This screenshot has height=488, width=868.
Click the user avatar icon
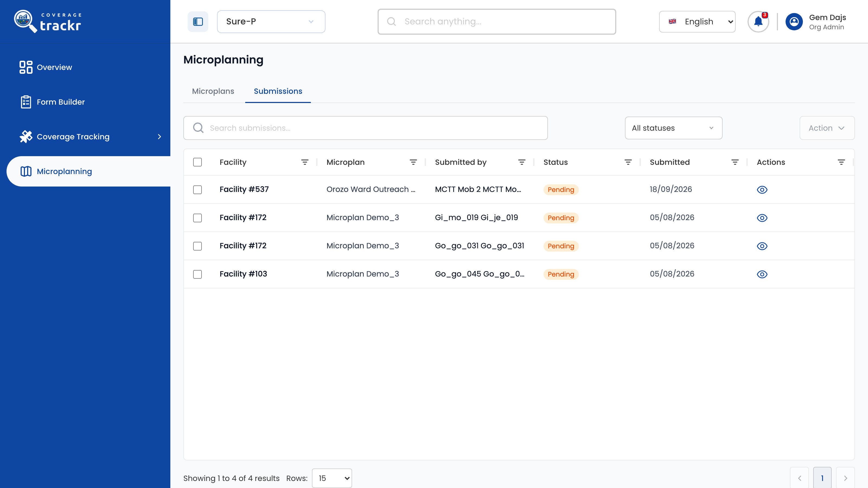pyautogui.click(x=794, y=22)
